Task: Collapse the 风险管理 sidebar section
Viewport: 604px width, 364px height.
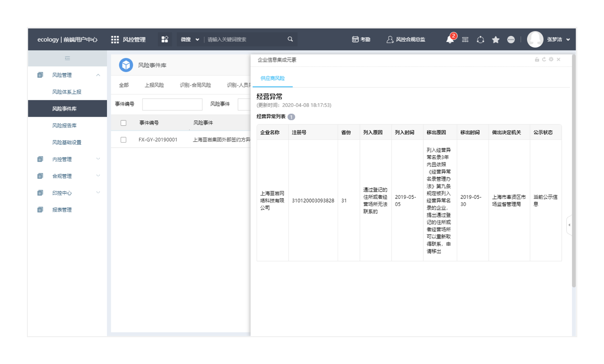Action: click(98, 75)
